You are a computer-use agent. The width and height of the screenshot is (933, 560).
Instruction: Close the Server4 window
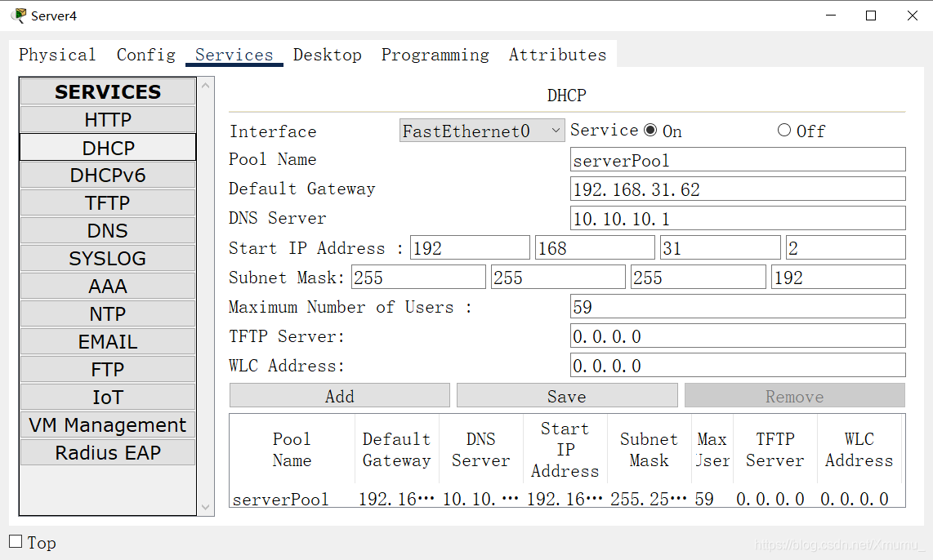click(913, 16)
